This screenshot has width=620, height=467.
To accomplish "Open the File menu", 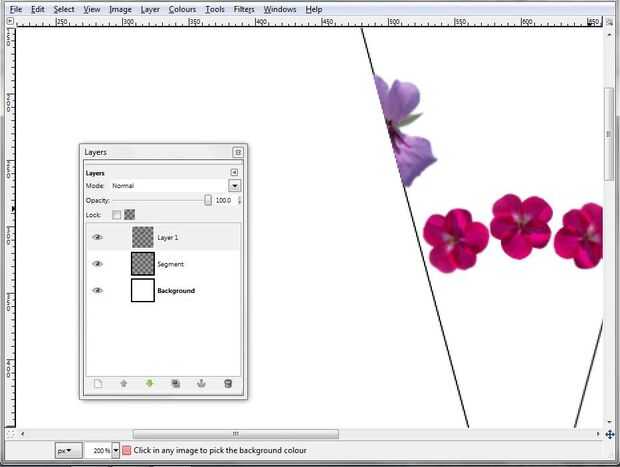I will point(16,9).
